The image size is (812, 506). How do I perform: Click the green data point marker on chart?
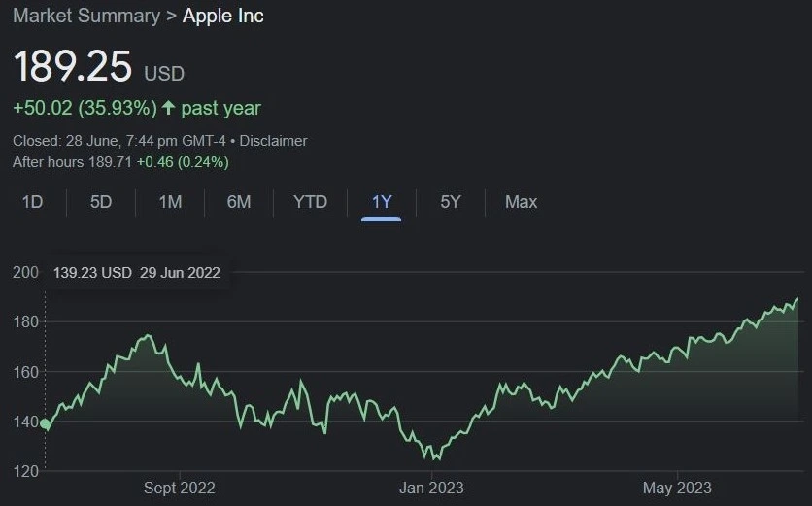tap(45, 423)
